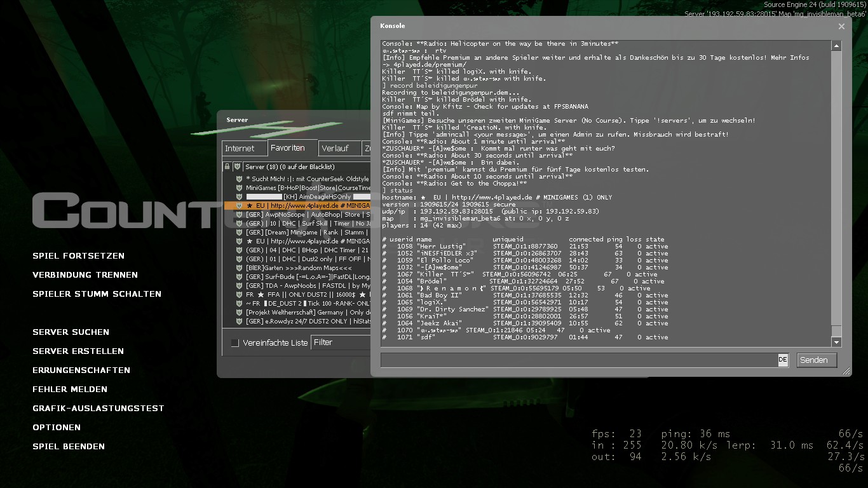Image resolution: width=868 pixels, height=488 pixels.
Task: Select (GER) | 04 | DHC | BHop row
Action: tap(297, 250)
